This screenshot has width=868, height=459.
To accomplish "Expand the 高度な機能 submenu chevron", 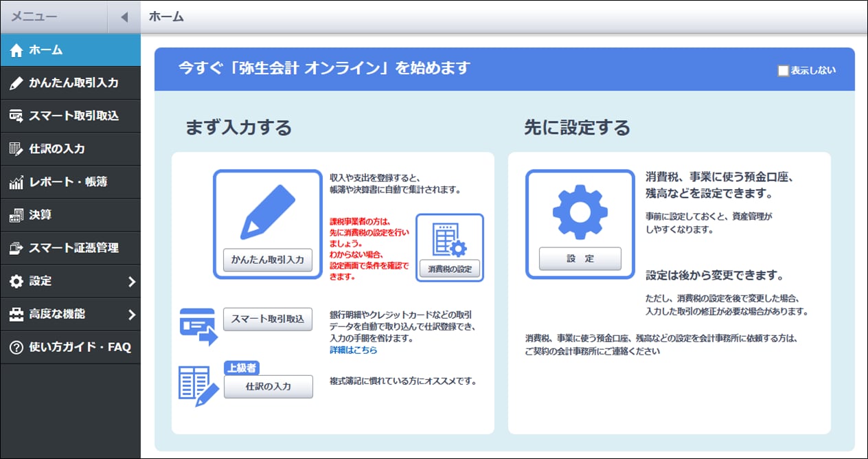I will (131, 314).
